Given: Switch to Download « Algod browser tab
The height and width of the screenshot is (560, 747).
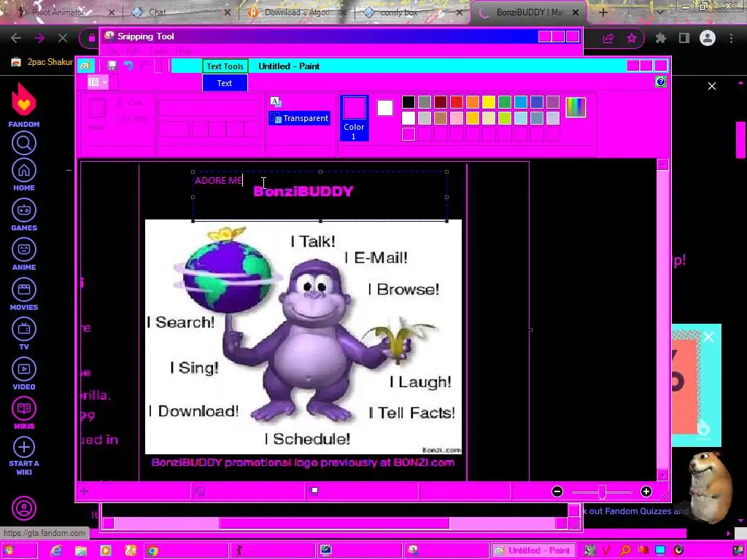Looking at the screenshot, I should [297, 12].
